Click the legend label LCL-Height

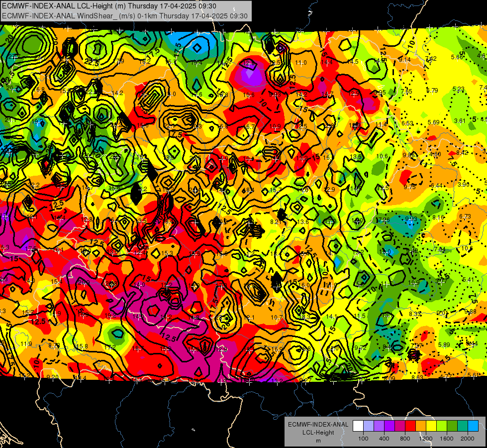pos(318,433)
